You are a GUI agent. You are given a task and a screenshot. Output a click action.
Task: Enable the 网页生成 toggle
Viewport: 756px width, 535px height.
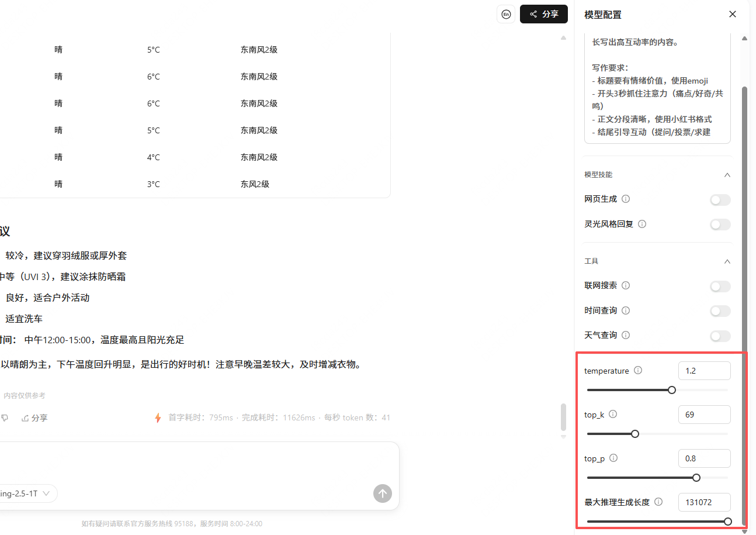[720, 199]
